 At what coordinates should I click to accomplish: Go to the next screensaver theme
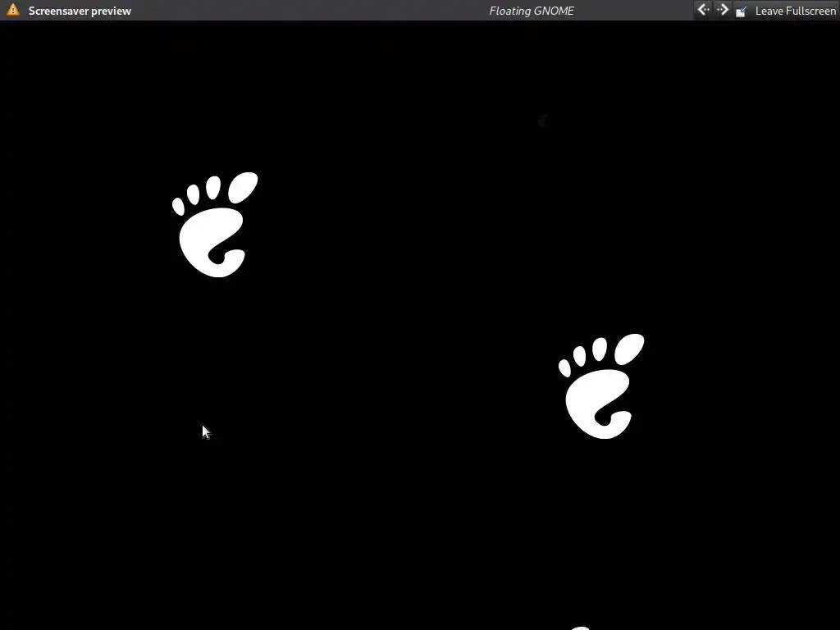(x=722, y=10)
